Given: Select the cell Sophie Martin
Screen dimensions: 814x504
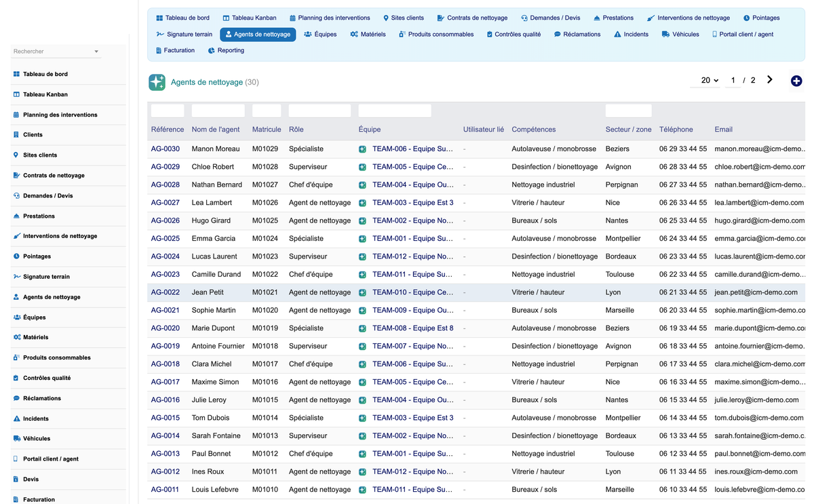Looking at the screenshot, I should tap(214, 310).
